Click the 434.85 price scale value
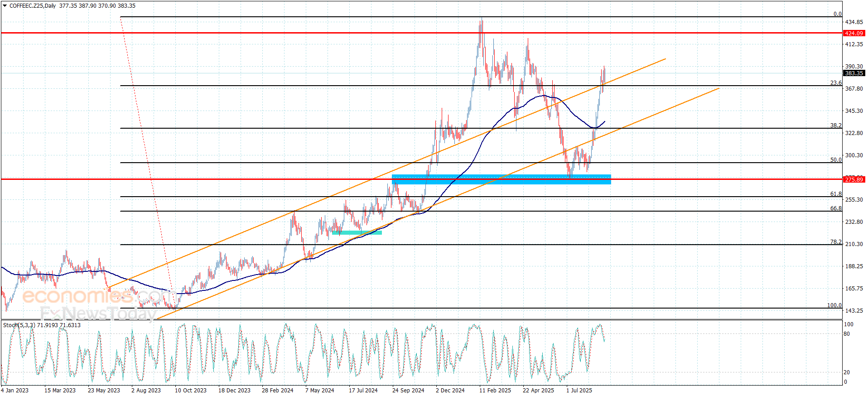Image resolution: width=868 pixels, height=396 pixels. [x=854, y=22]
